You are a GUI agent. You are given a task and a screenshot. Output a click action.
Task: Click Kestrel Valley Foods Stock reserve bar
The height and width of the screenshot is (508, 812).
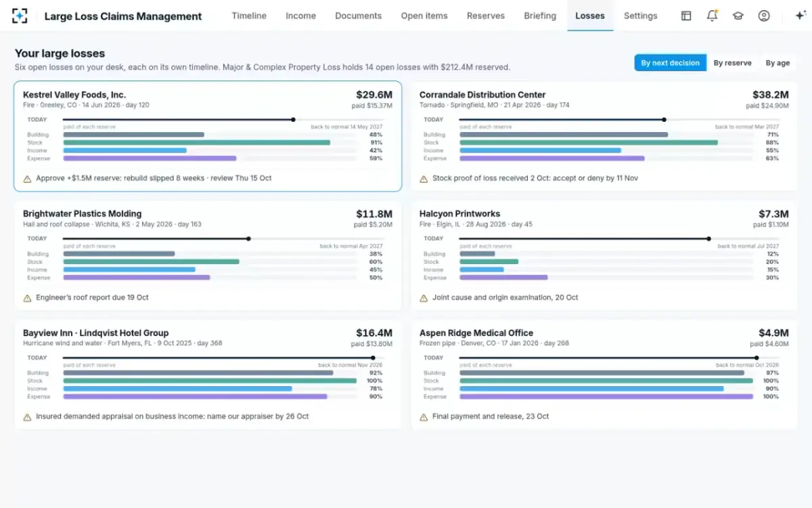[210, 143]
